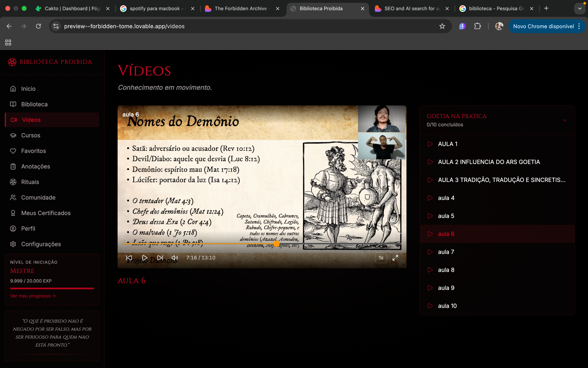Skip to previous video in player
The height and width of the screenshot is (368, 588).
pos(129,258)
